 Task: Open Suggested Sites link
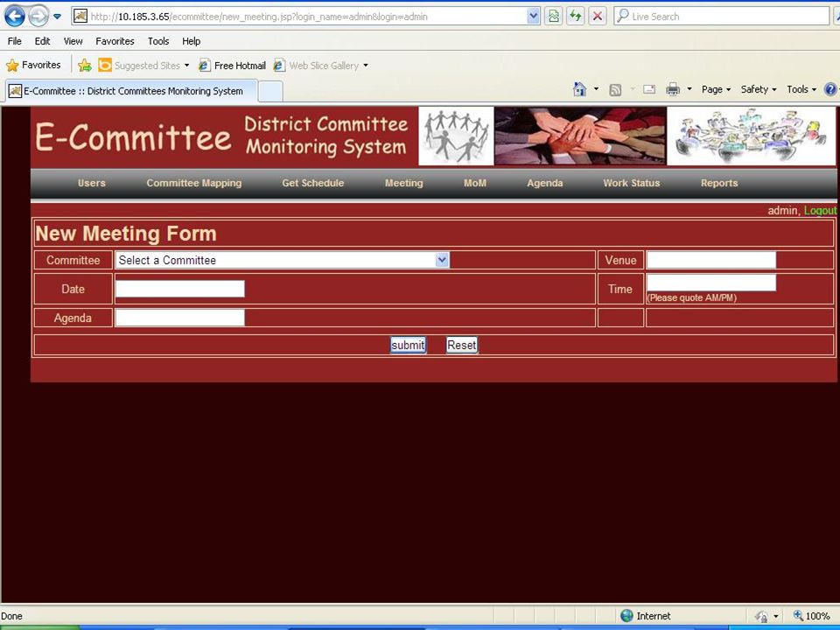click(140, 66)
